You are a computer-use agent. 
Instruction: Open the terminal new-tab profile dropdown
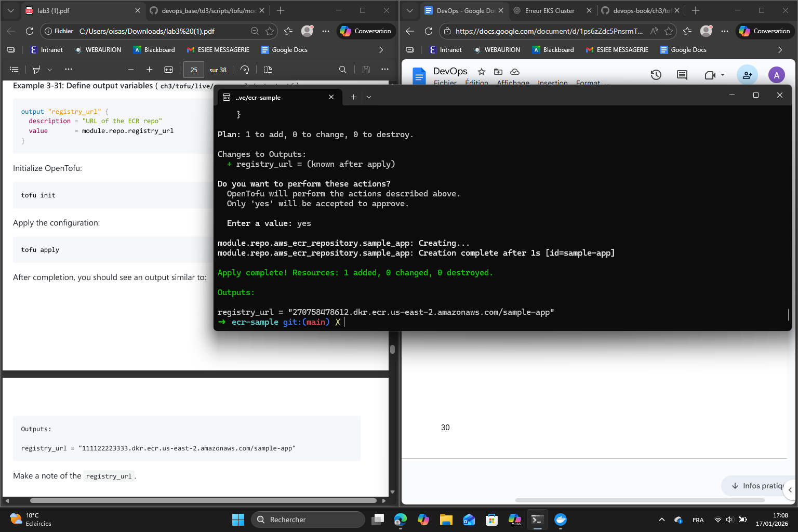369,97
